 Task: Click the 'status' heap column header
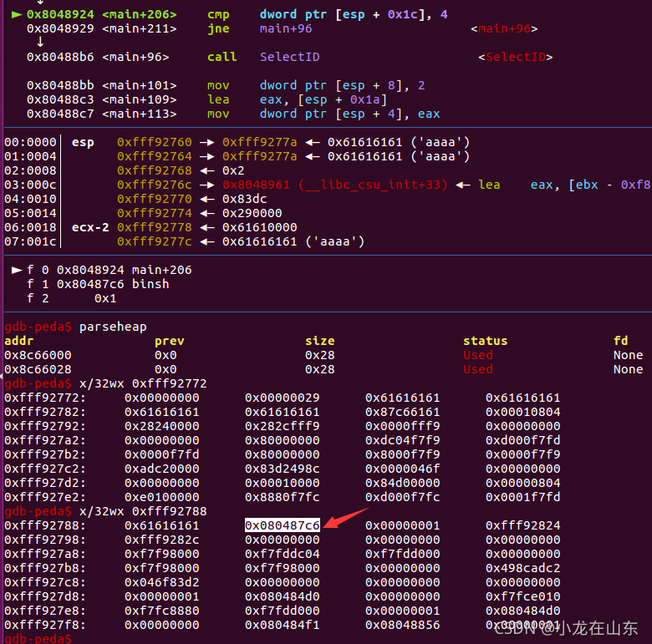click(x=486, y=341)
